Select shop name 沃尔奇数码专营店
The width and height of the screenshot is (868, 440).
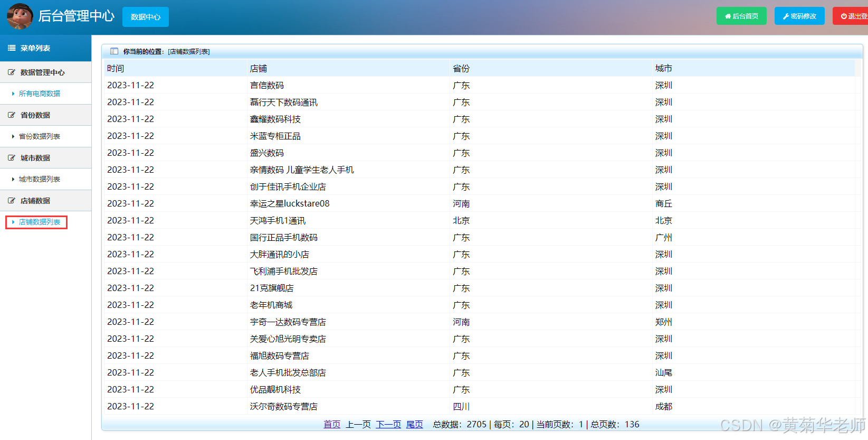click(284, 406)
